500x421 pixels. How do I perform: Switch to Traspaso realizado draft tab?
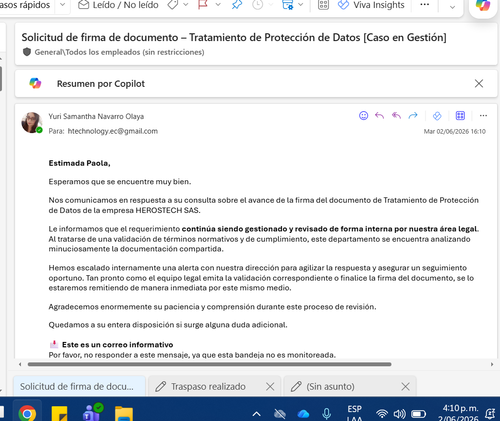click(208, 386)
